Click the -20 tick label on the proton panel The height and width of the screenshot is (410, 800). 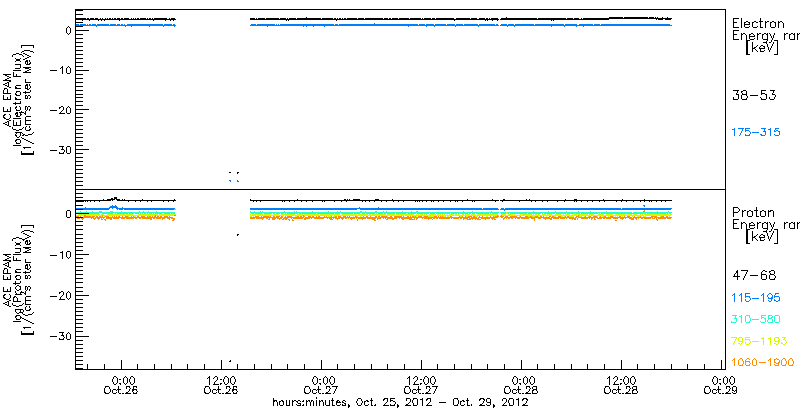tap(60, 295)
